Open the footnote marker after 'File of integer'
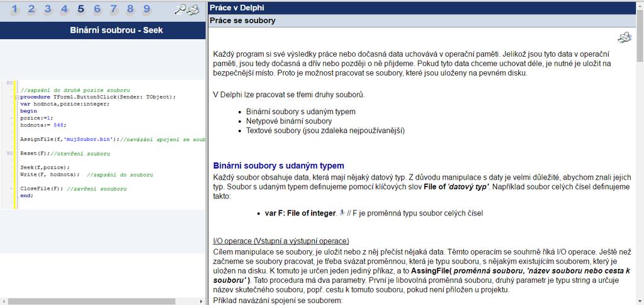644x305 pixels. click(342, 213)
